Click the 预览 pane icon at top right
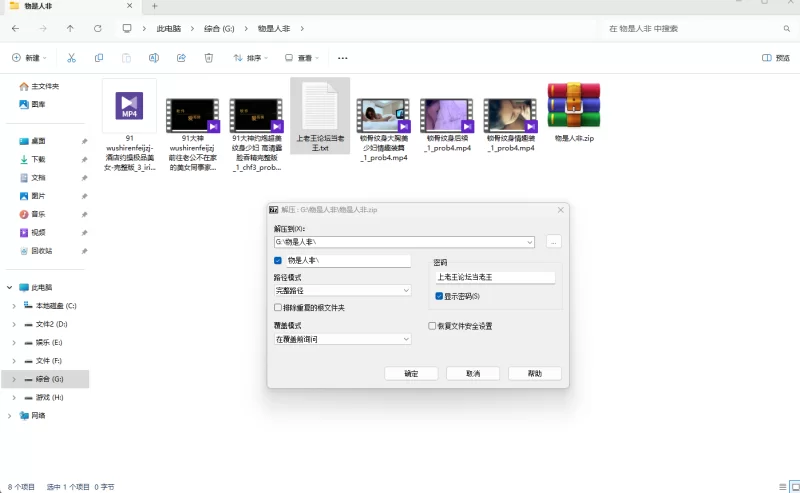 pos(776,58)
